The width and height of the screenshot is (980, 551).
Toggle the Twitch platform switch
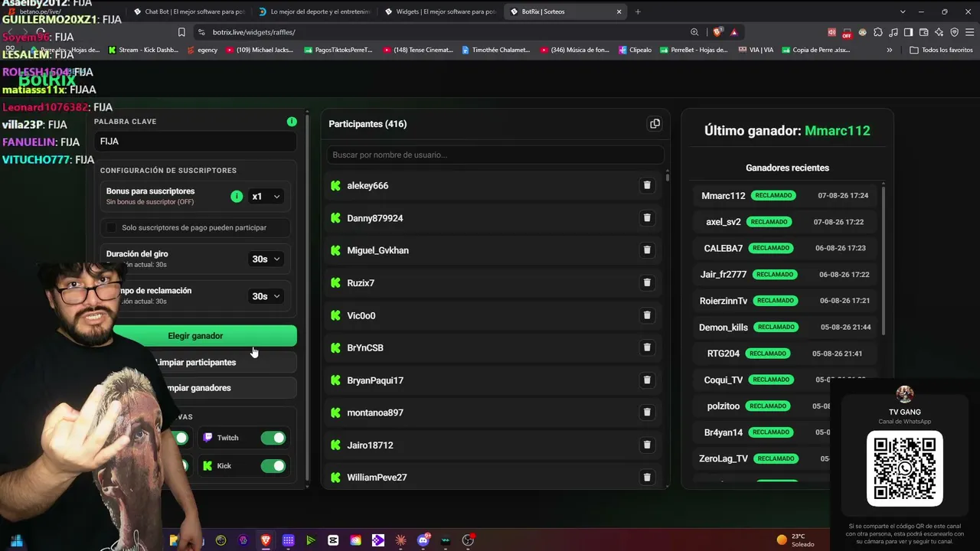tap(273, 438)
